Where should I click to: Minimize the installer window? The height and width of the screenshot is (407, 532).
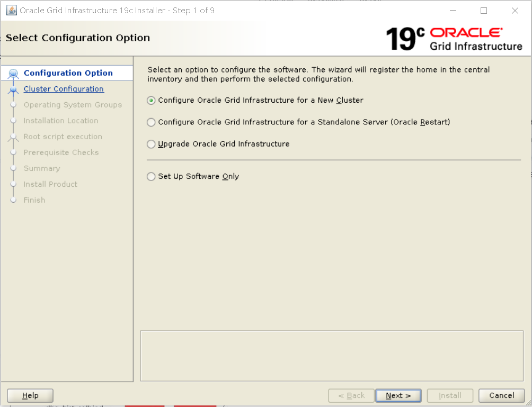[x=453, y=11]
